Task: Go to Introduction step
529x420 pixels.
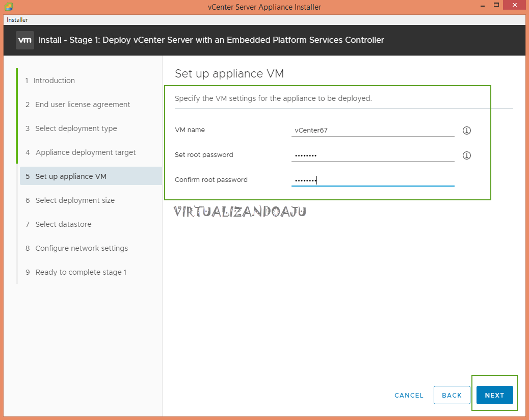Action: click(x=54, y=81)
